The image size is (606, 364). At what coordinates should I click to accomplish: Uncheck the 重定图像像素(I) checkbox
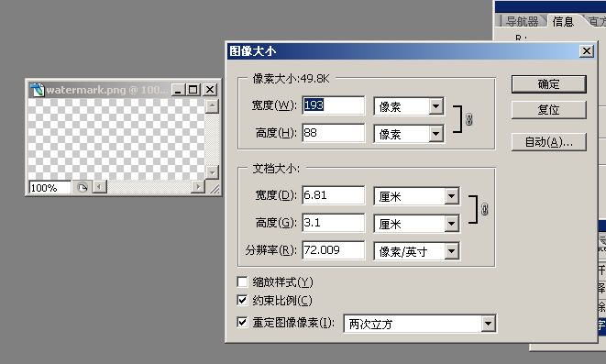point(242,322)
